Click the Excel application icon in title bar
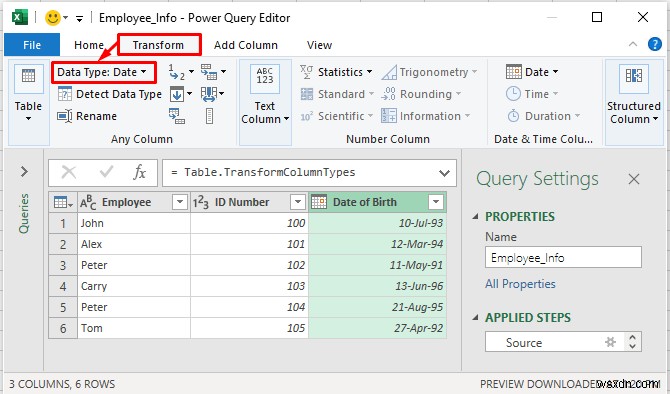 20,18
